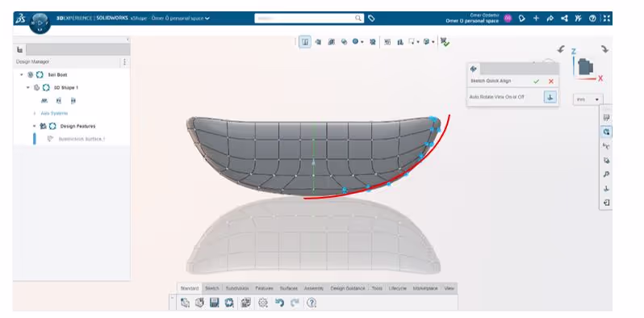Image resolution: width=644 pixels, height=318 pixels.
Task: Click the share arrow icon in top bar
Action: tap(550, 18)
